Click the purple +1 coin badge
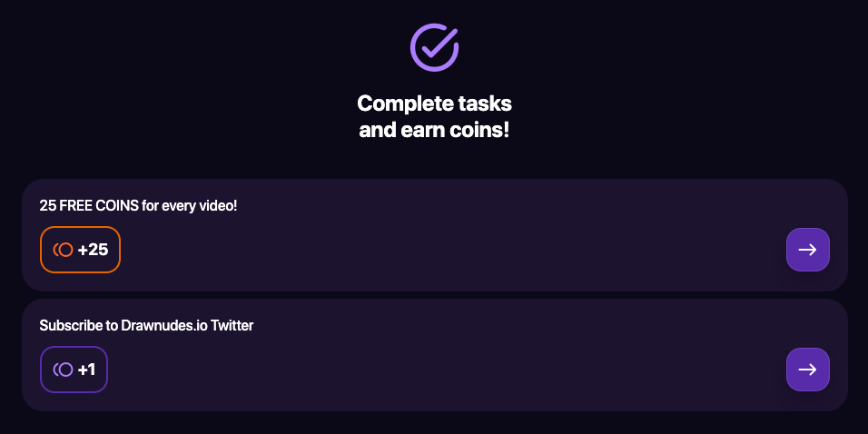 tap(74, 370)
